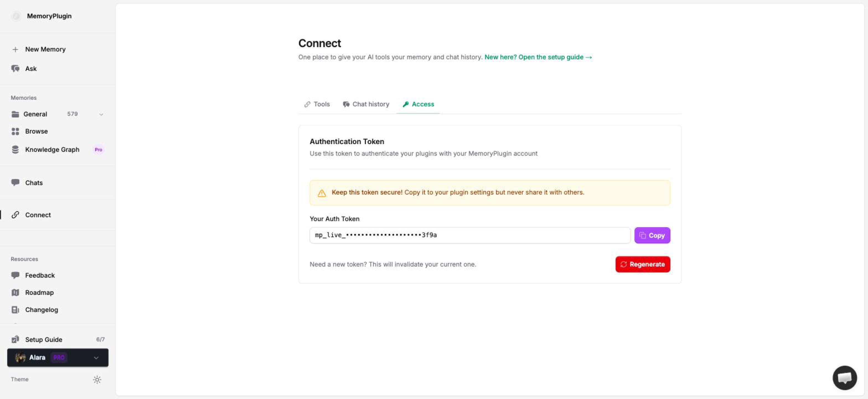Regenerate the authentication token

coord(643,264)
